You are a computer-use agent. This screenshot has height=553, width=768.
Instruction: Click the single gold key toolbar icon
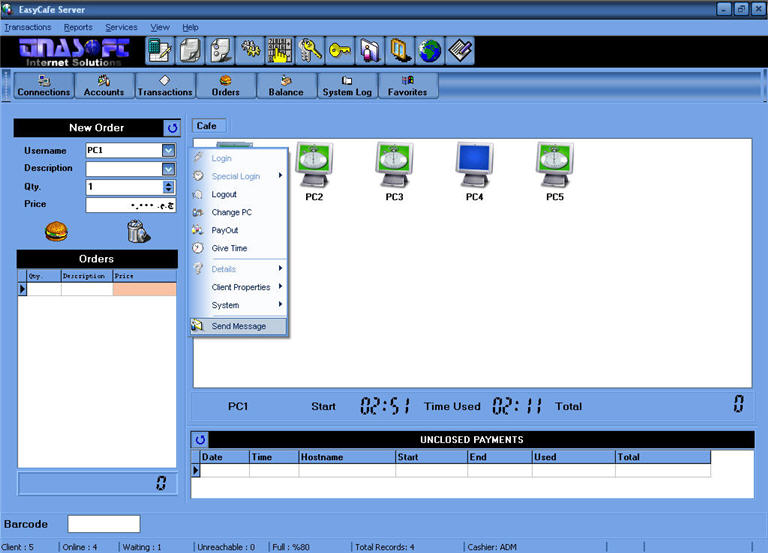[x=340, y=51]
